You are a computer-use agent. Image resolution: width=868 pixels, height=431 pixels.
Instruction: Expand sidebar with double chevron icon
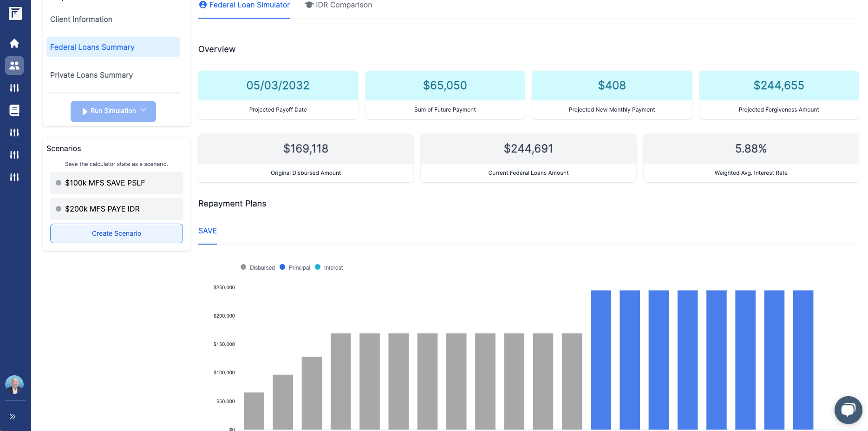[x=13, y=417]
